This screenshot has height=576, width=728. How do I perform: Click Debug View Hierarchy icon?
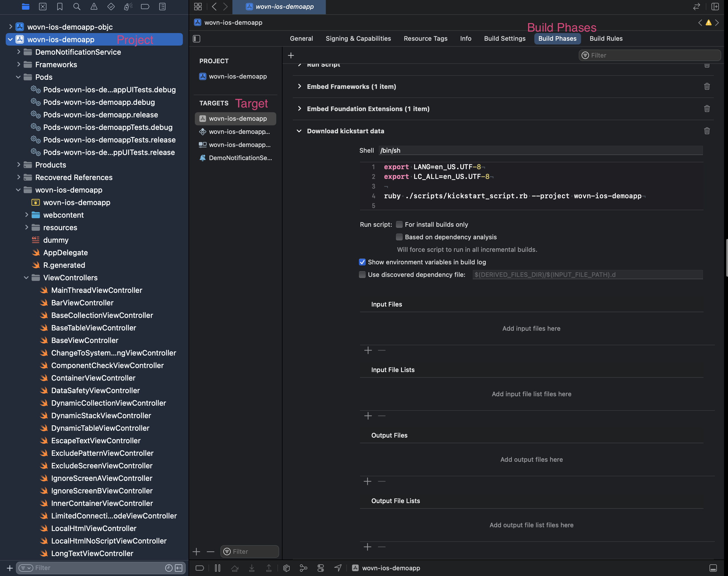point(286,568)
